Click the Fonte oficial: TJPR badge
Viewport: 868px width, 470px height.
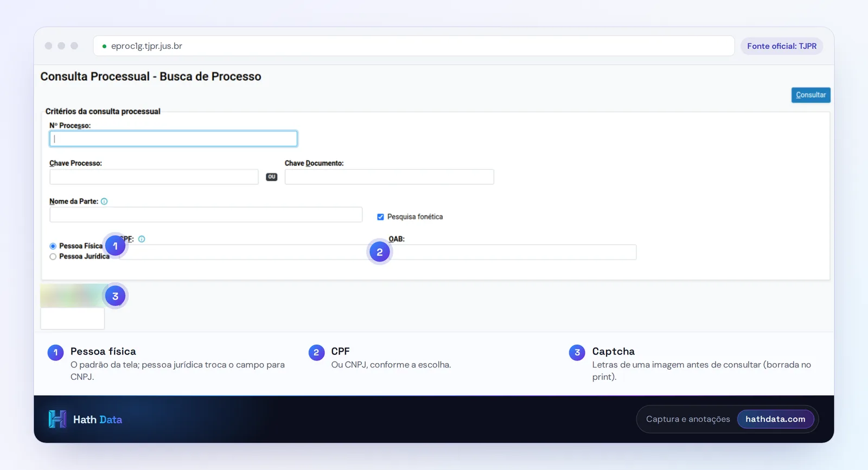click(x=782, y=46)
